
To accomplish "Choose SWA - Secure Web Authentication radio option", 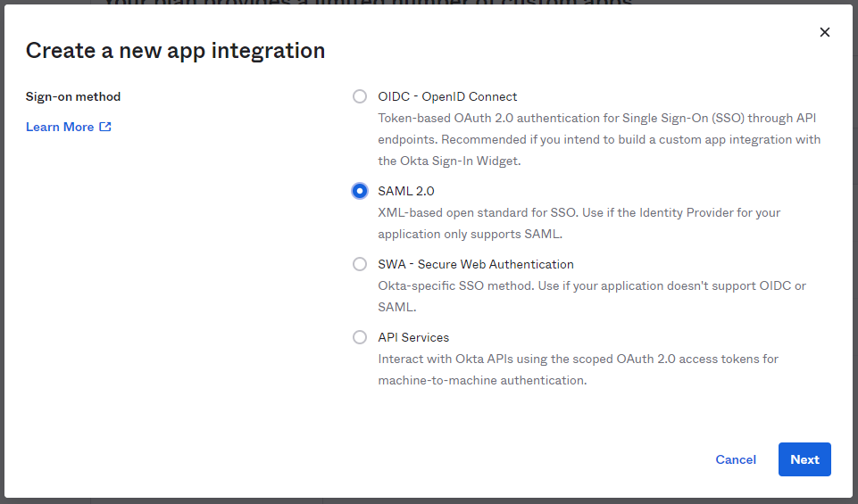I will (x=360, y=264).
